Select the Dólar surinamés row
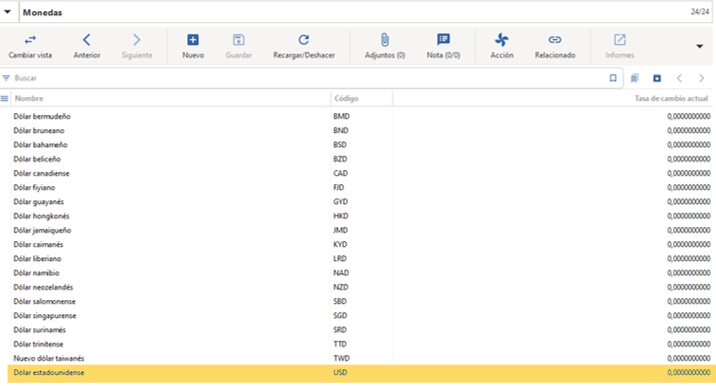Image resolution: width=716 pixels, height=386 pixels. pos(360,330)
